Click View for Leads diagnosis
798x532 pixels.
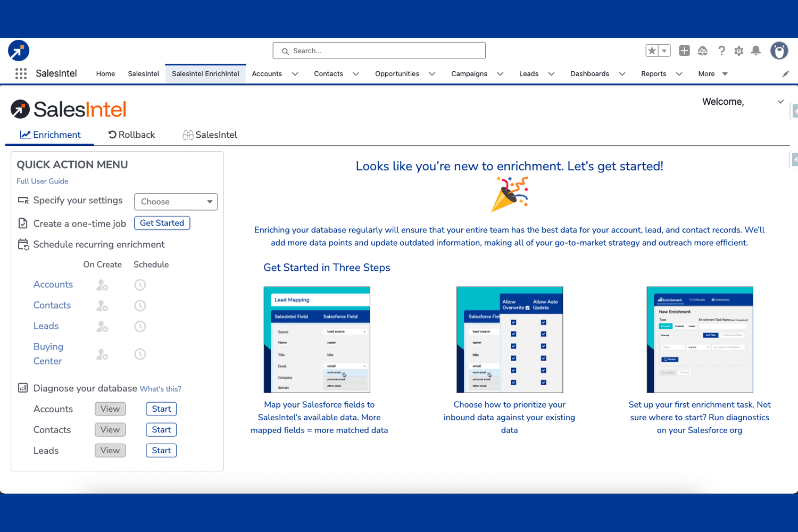pyautogui.click(x=110, y=450)
